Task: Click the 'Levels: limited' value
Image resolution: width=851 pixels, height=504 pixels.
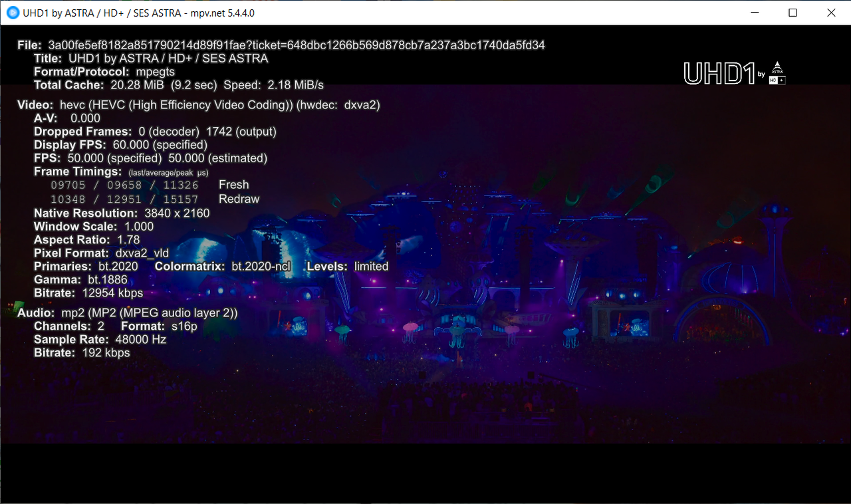Action: click(x=348, y=267)
